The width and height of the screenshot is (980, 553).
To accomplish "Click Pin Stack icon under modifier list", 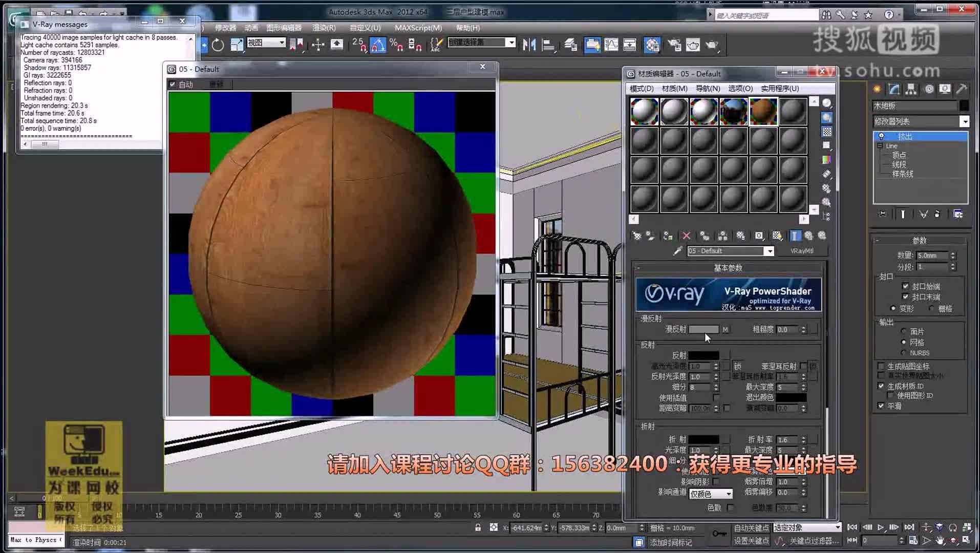I will [x=882, y=214].
